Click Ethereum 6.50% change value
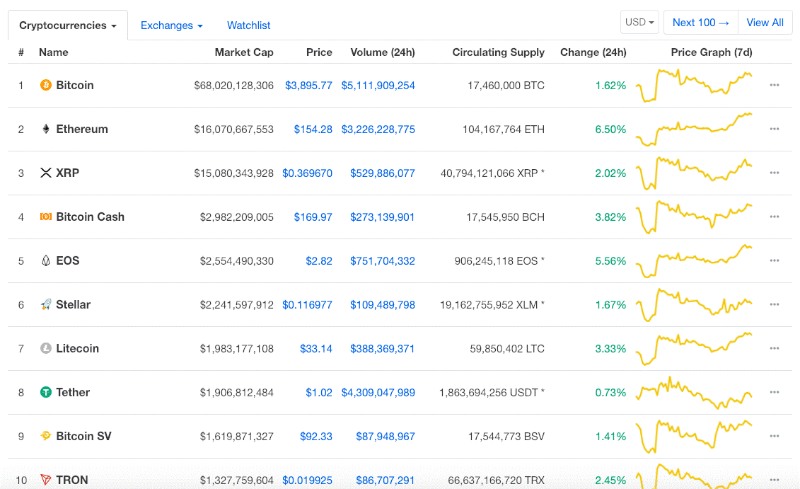 [x=610, y=129]
